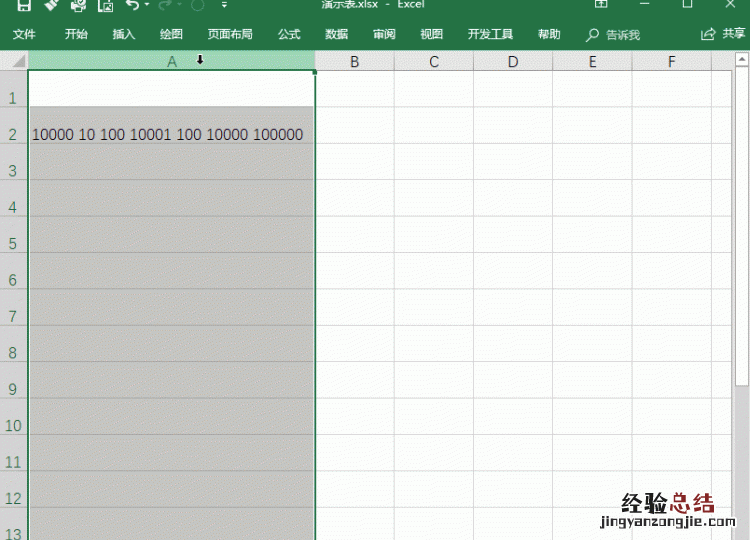
Task: Switch to the 公式 ribbon tab
Action: 289,34
